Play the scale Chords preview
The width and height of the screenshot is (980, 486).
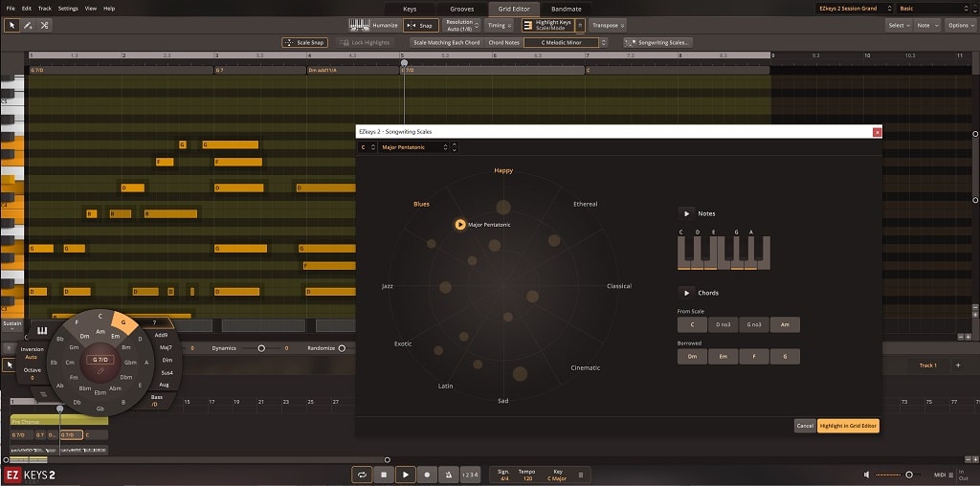click(686, 293)
